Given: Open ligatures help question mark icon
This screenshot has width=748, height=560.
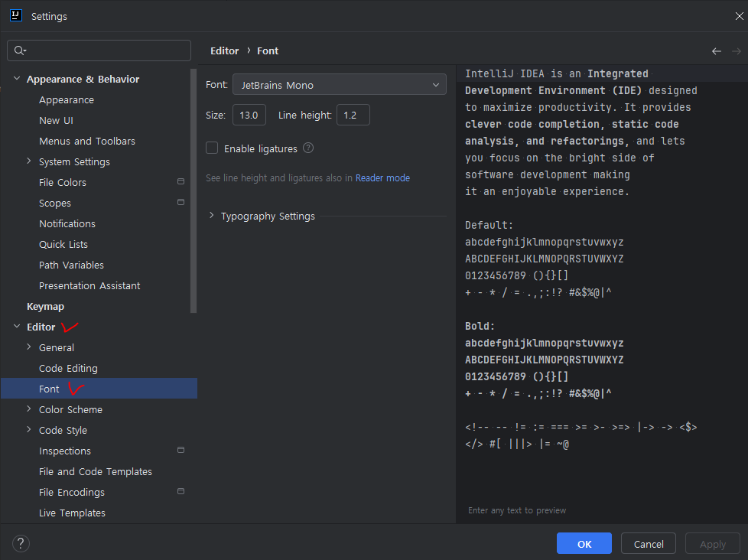Looking at the screenshot, I should point(308,148).
